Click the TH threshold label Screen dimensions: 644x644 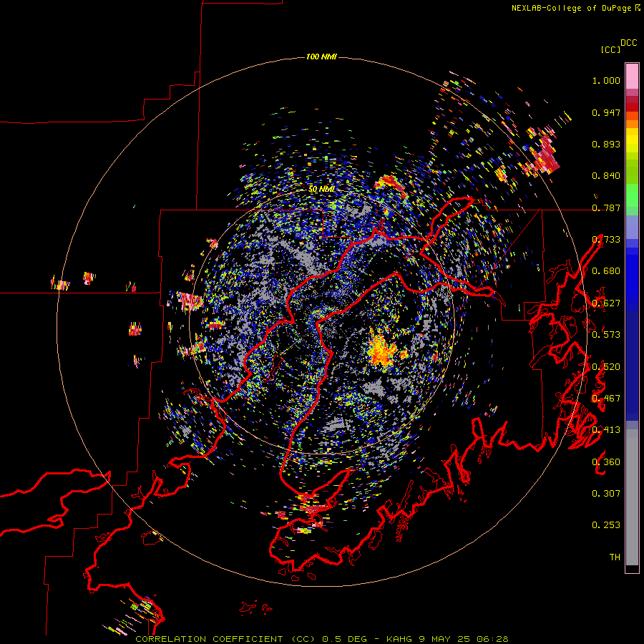click(x=615, y=557)
